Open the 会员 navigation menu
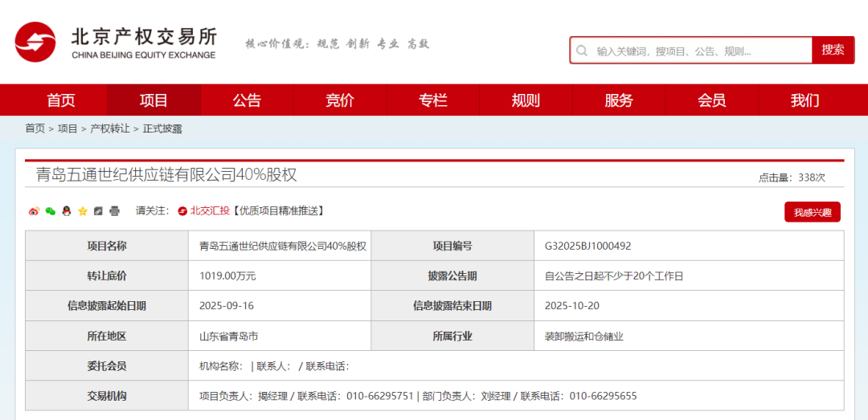Viewport: 868px width, 420px height. tap(712, 100)
